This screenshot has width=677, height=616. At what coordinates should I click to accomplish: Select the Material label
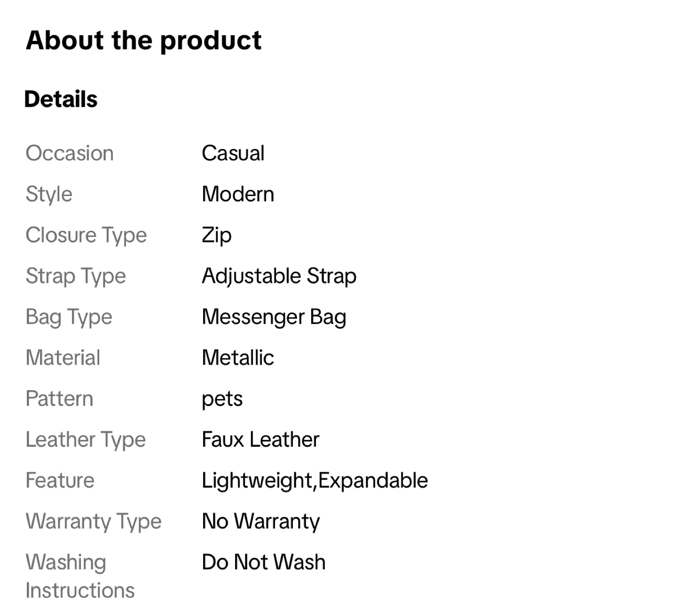(63, 358)
